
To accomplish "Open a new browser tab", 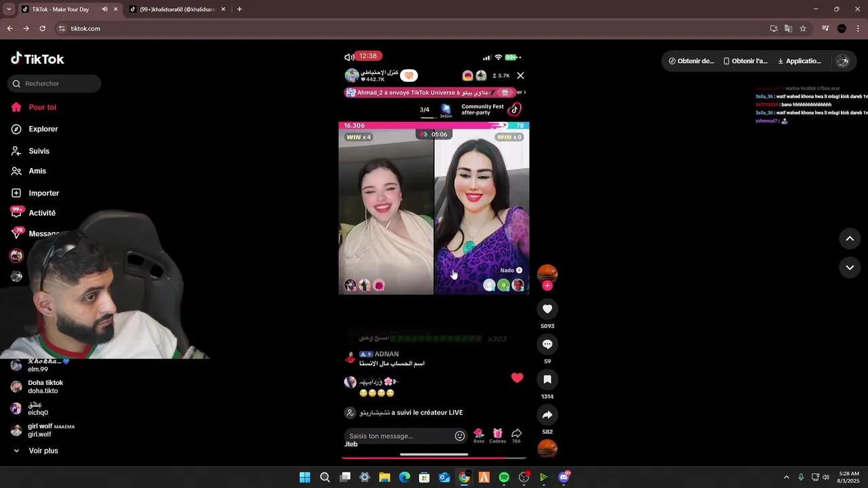I will (239, 9).
